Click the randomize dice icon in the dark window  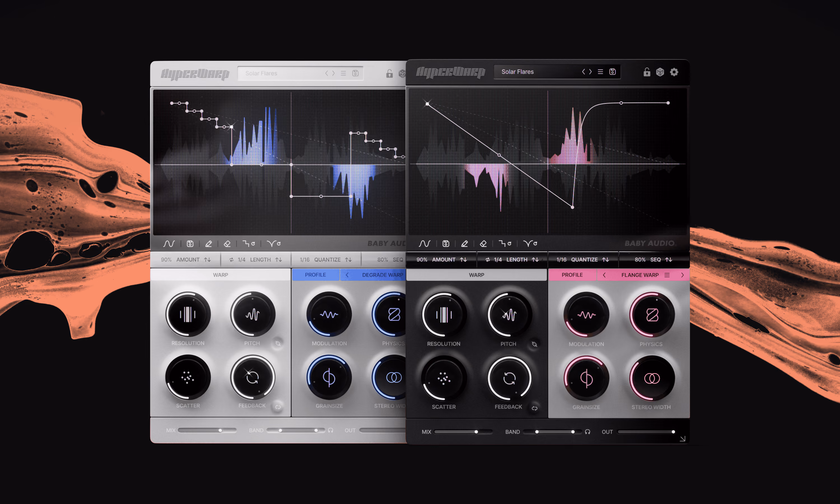coord(660,72)
